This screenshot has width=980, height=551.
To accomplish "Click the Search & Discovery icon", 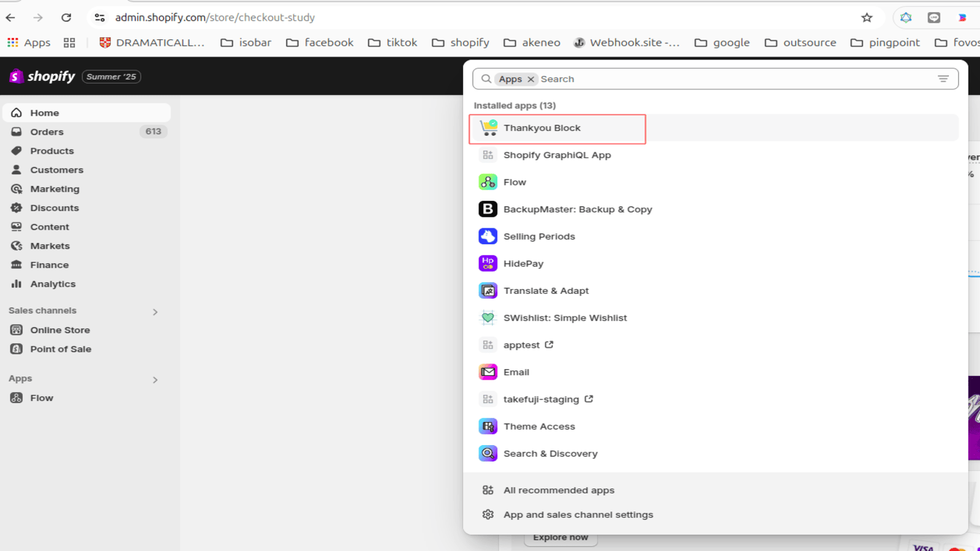I will 488,453.
